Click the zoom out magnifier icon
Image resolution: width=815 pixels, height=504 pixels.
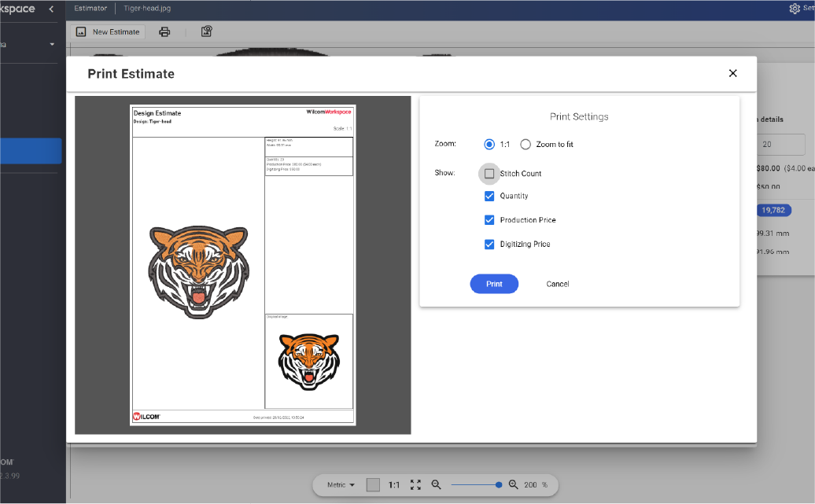pos(437,485)
